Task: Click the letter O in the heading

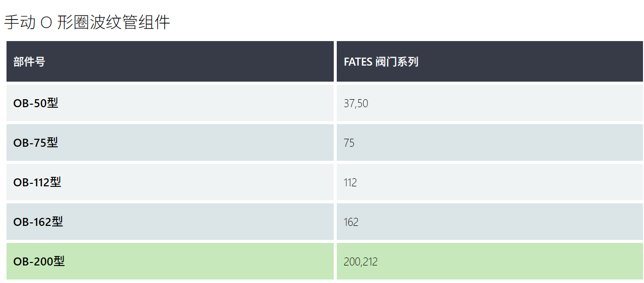Action: coord(46,23)
